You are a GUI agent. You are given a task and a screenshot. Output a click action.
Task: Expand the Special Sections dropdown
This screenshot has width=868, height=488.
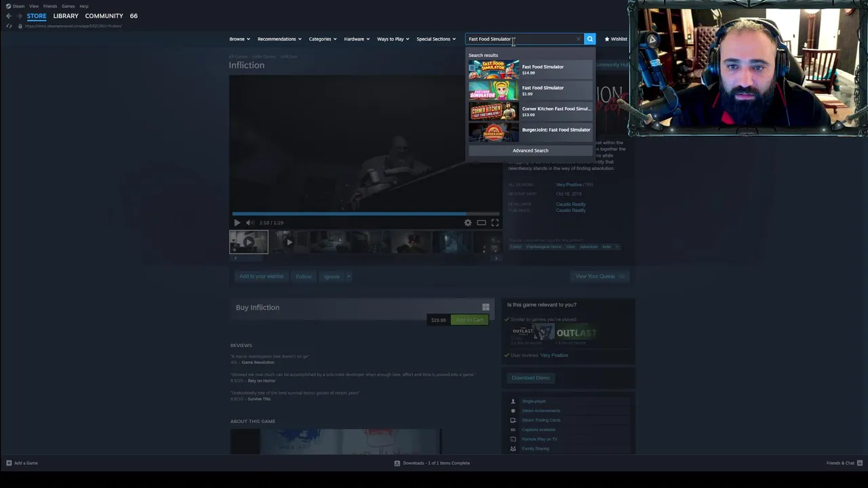click(436, 39)
